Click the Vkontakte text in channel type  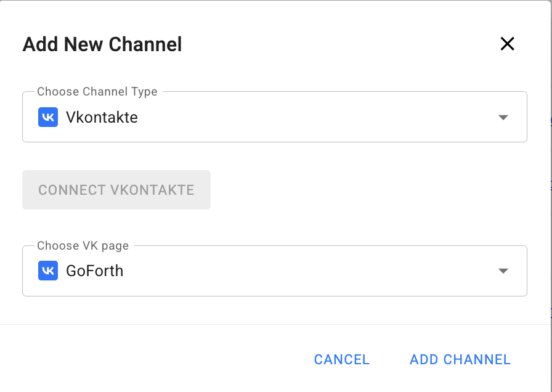102,117
